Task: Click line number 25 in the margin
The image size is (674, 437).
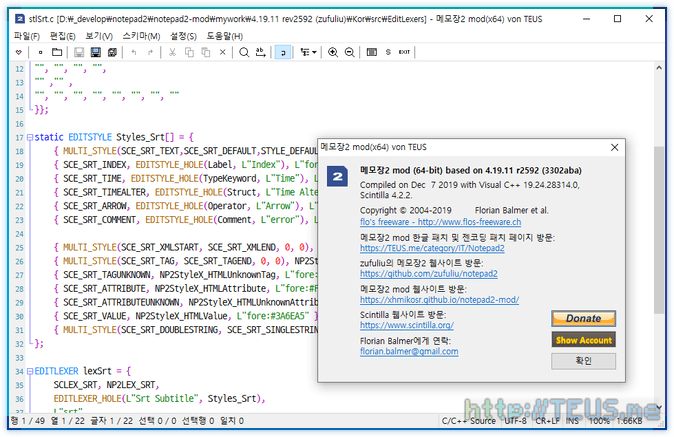Action: (19, 248)
